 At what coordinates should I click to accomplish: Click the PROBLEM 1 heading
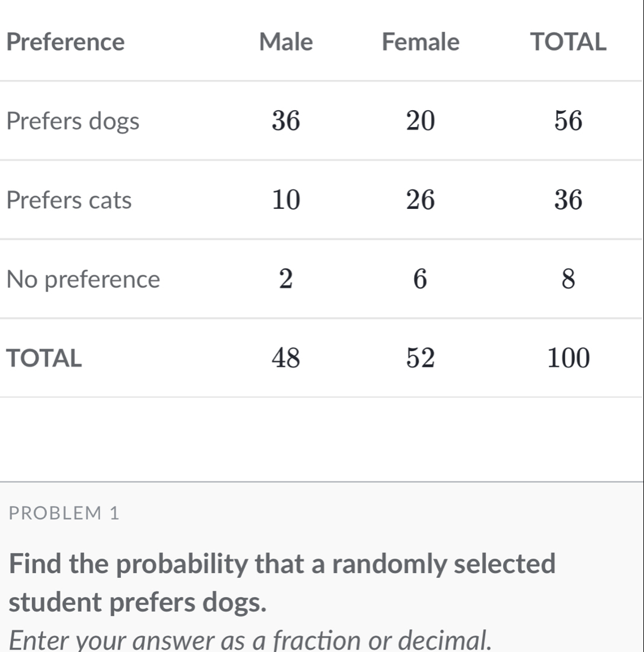[x=66, y=514]
